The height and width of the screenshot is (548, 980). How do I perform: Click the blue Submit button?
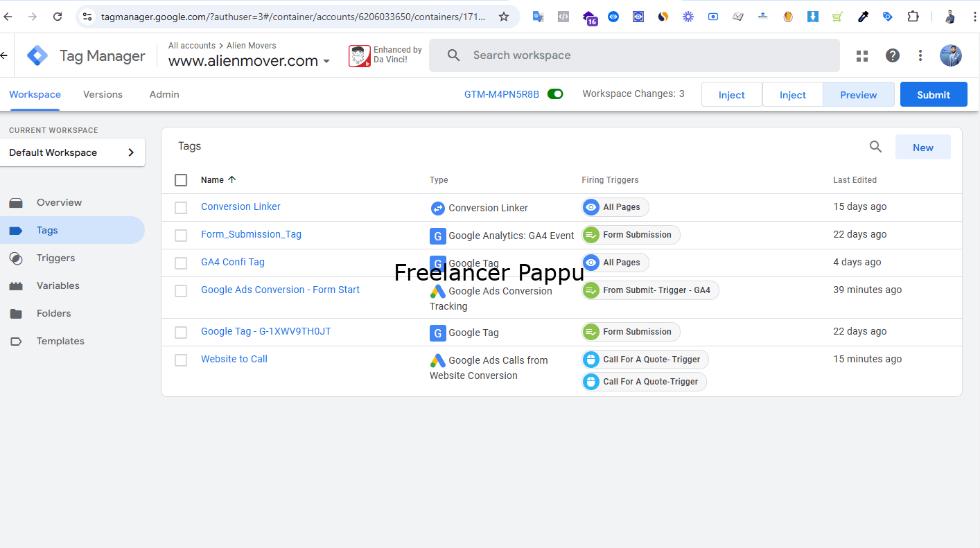coord(934,94)
